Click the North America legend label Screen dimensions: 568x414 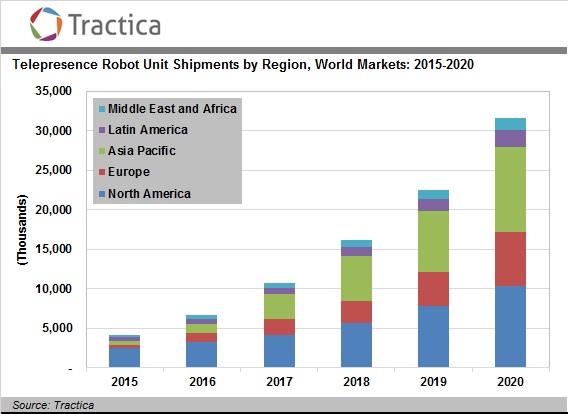click(149, 194)
